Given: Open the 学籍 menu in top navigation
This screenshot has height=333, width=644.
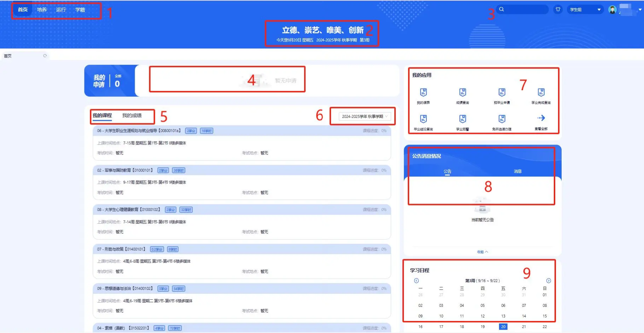Looking at the screenshot, I should (80, 10).
